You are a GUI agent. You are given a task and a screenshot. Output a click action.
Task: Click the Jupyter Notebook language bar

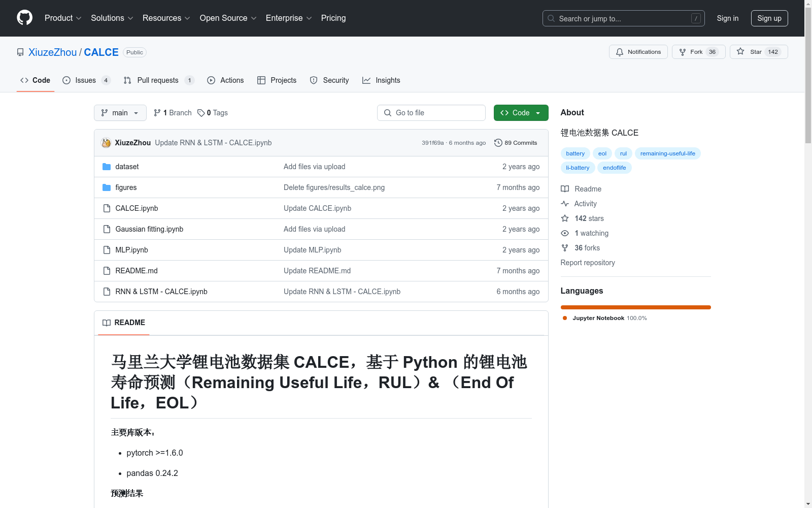tap(636, 307)
